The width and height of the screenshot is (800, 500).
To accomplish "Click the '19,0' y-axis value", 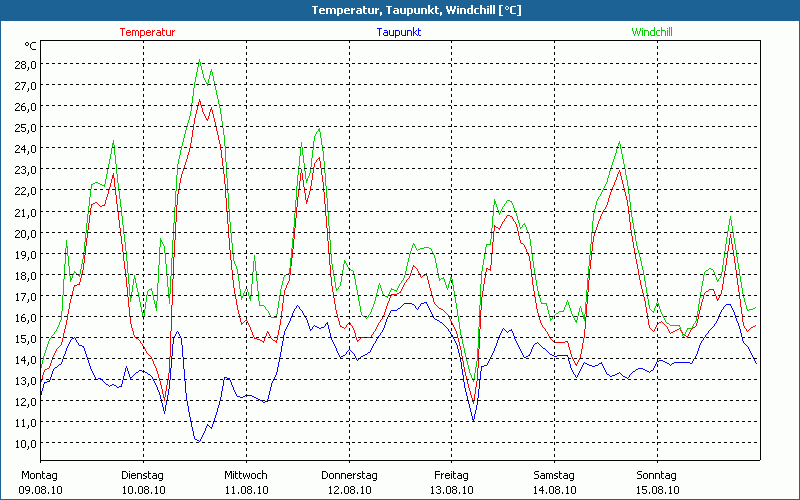I will click(26, 255).
